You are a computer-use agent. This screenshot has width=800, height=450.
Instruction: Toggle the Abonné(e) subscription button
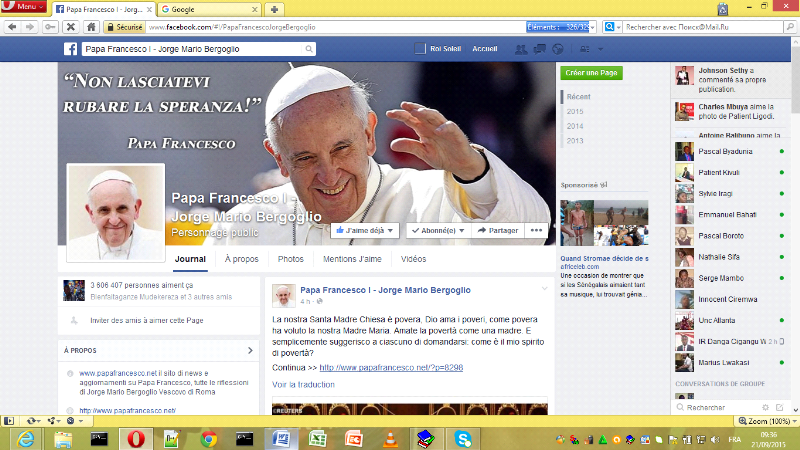click(437, 230)
